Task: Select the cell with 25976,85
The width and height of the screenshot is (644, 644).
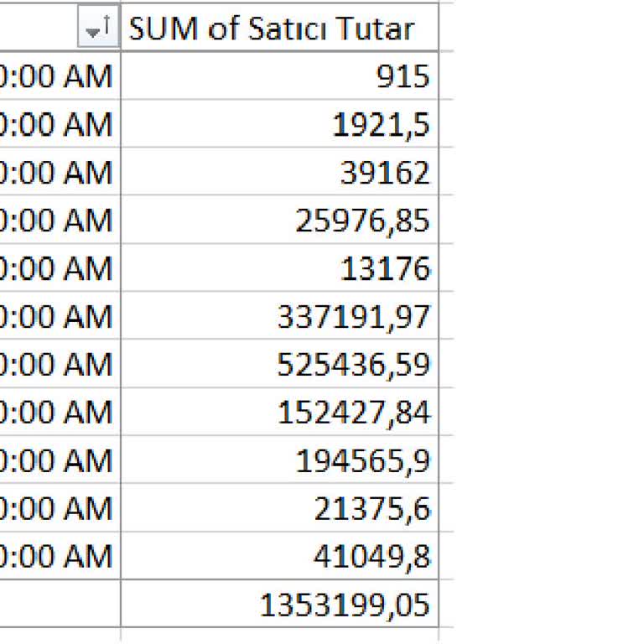Action: [x=279, y=221]
